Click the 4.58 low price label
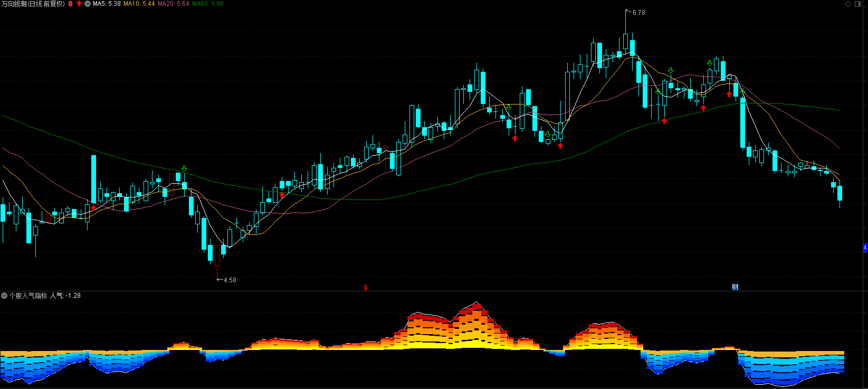 pos(230,280)
